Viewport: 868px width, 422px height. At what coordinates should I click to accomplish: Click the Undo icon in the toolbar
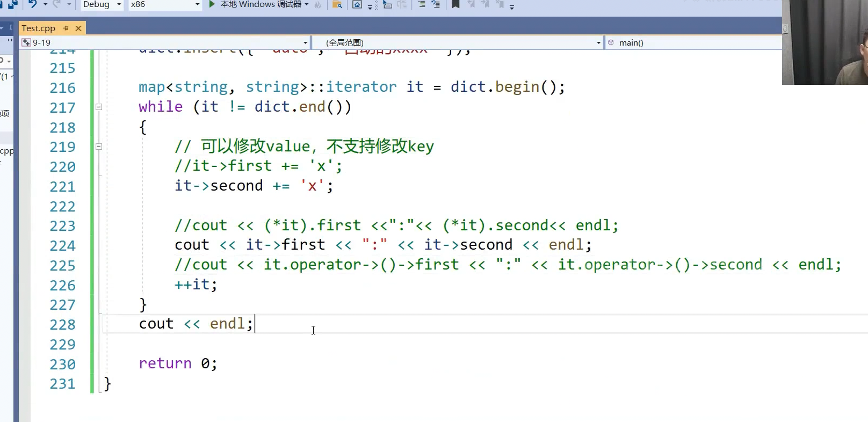click(x=33, y=4)
